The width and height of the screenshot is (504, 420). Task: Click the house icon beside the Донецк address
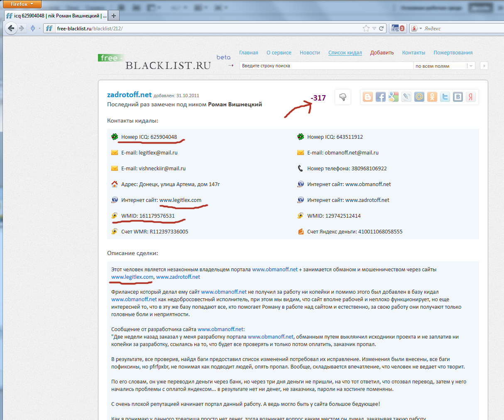115,184
